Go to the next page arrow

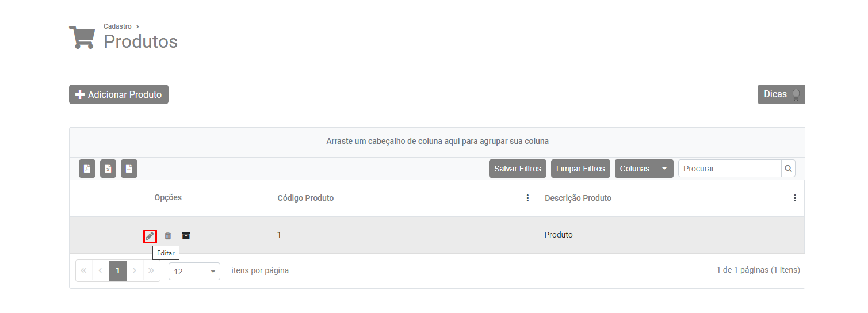click(135, 270)
